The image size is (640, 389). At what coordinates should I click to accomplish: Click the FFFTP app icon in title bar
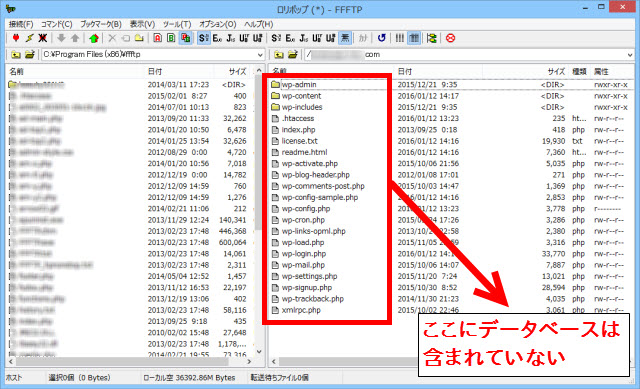pos(11,9)
